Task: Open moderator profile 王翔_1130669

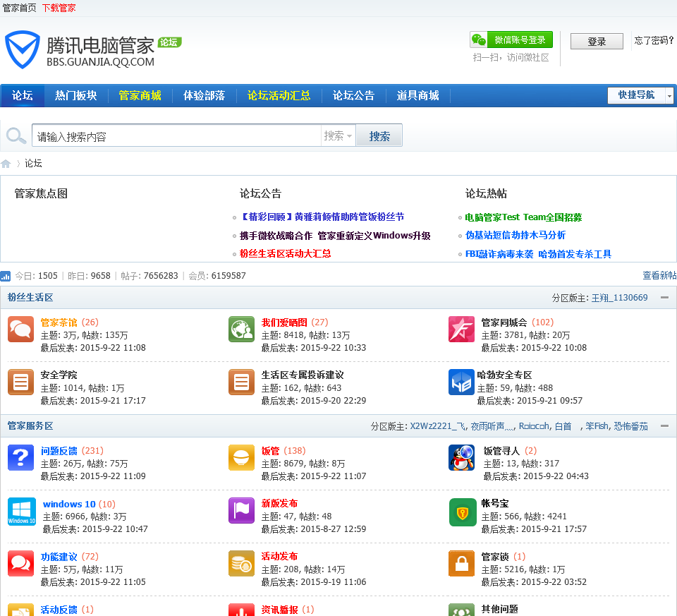Action: tap(620, 298)
